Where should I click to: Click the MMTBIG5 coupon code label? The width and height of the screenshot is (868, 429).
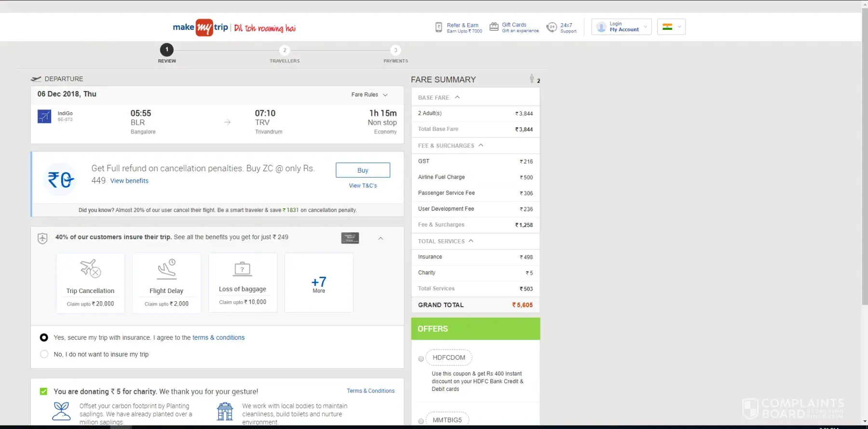448,420
